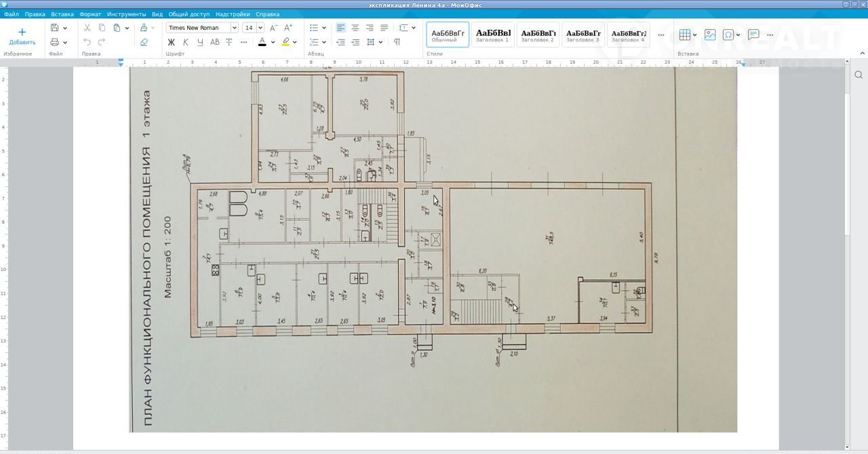
Task: Click the print icon
Action: tap(54, 42)
